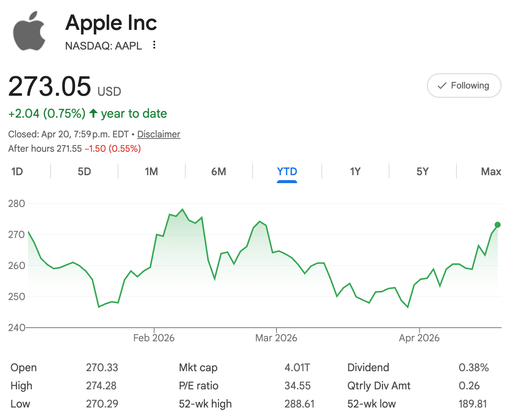Viewport: 512px width, 420px height.
Task: Click the green up arrow icon
Action: coord(93,113)
